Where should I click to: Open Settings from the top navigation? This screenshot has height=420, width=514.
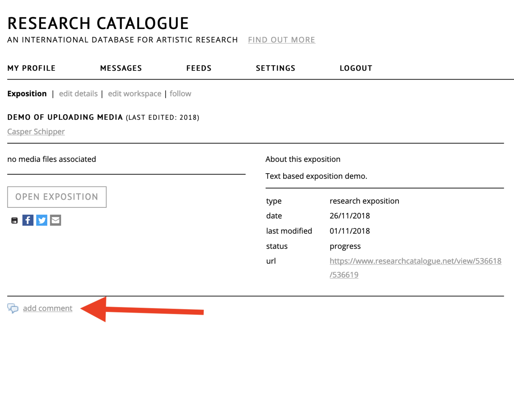pos(275,68)
